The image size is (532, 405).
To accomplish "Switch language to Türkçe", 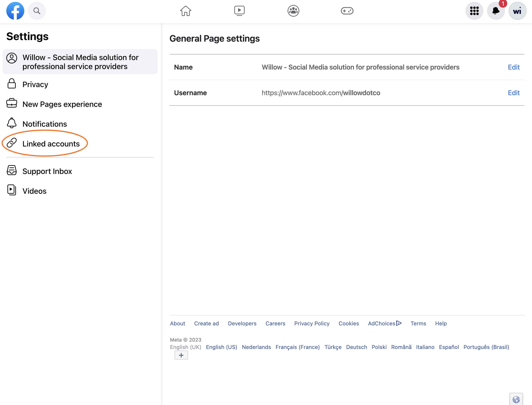I will (333, 347).
